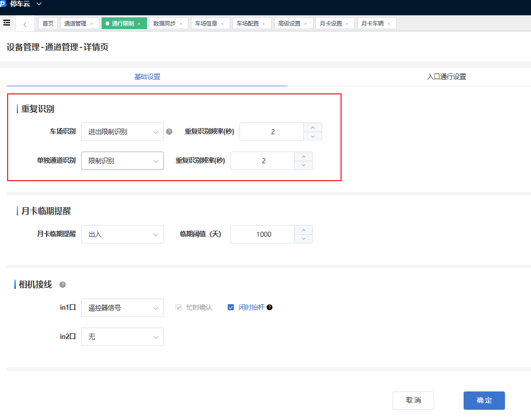The height and width of the screenshot is (420, 531).
Task: Focus the 单独通道识别 重复识别频率 number field
Action: 263,161
